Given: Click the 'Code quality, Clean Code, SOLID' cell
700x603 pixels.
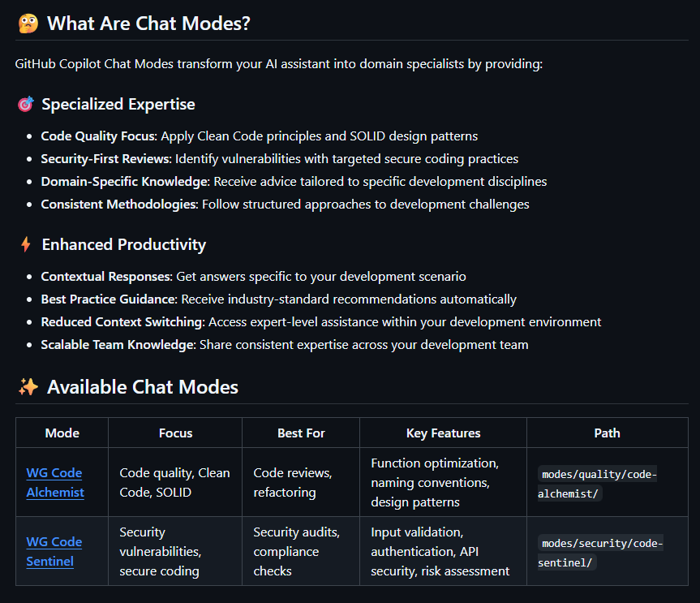Looking at the screenshot, I should [174, 482].
